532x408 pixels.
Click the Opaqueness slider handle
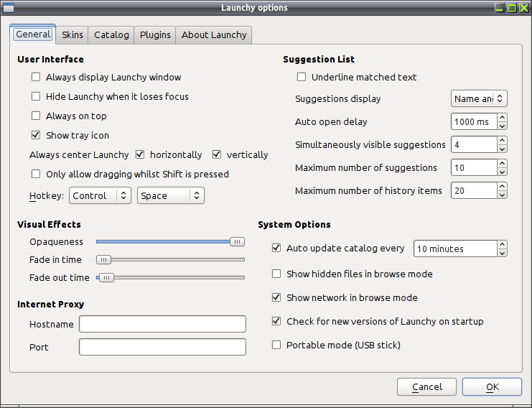[237, 241]
